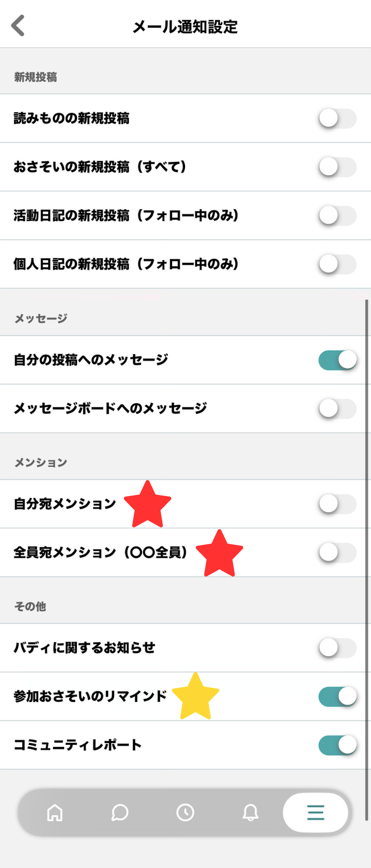The width and height of the screenshot is (371, 868).
Task: Open the bell notifications tab
Action: point(250,812)
